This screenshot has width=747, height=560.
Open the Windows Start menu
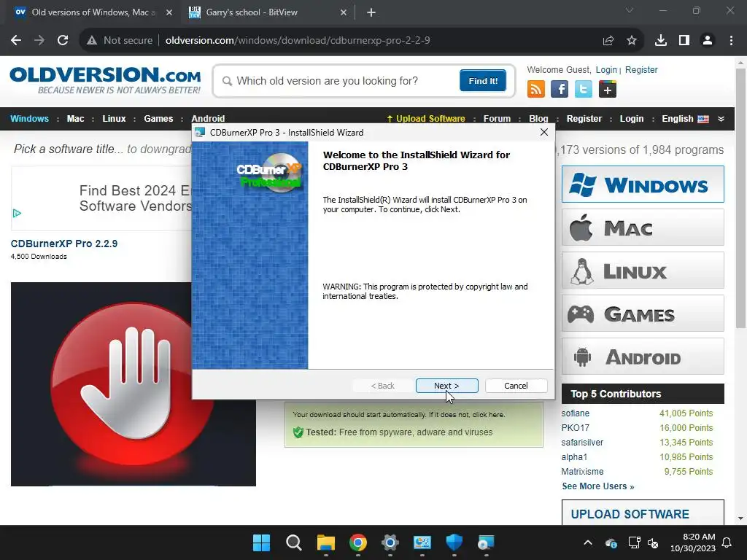(x=261, y=542)
